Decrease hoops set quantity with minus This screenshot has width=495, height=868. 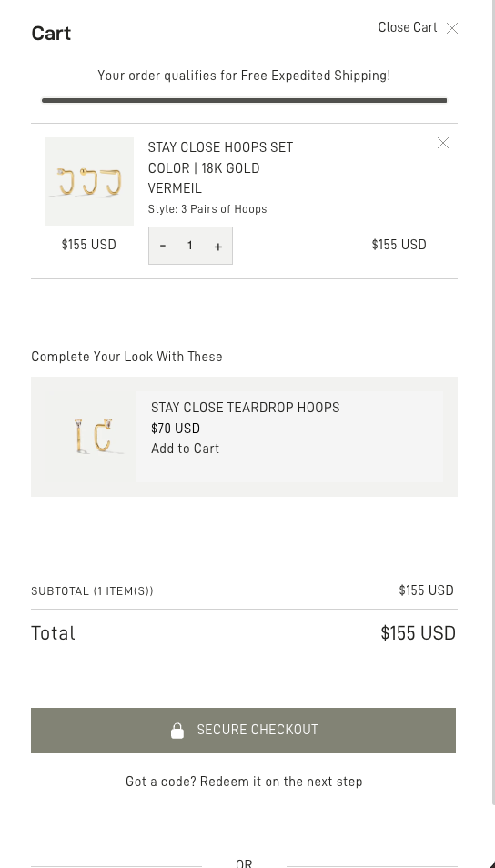click(x=163, y=246)
